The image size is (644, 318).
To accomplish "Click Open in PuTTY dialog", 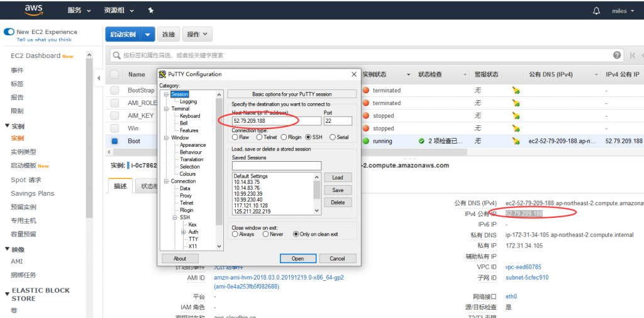I will point(297,259).
